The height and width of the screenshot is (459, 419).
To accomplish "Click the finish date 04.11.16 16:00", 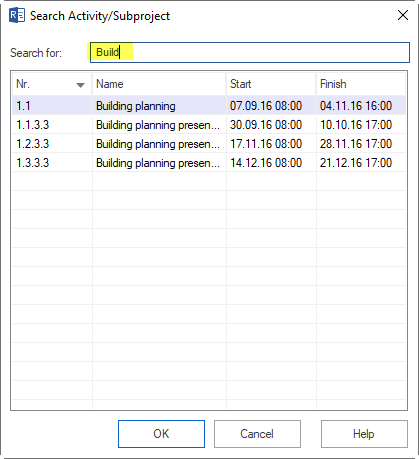I will pos(356,106).
